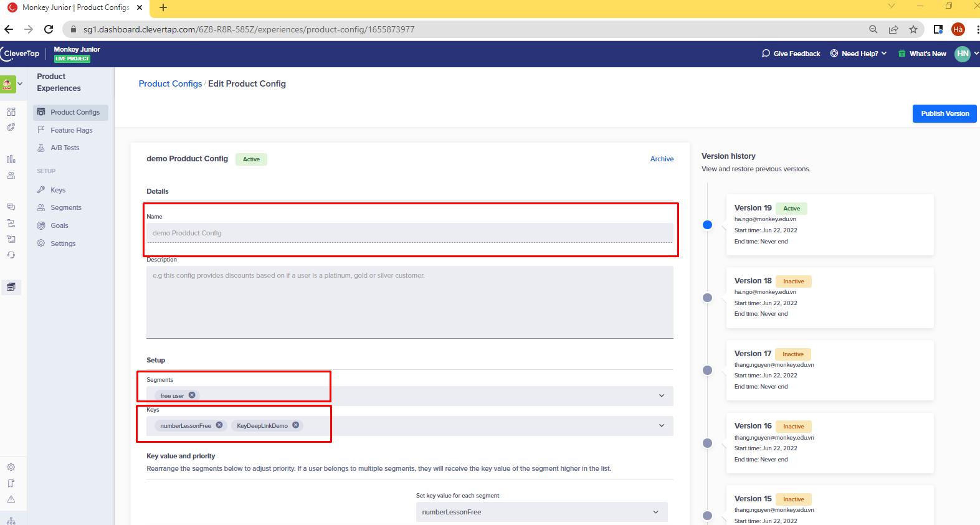Open the Version 16 history card
Screen dimensions: 980x525
tap(830, 443)
